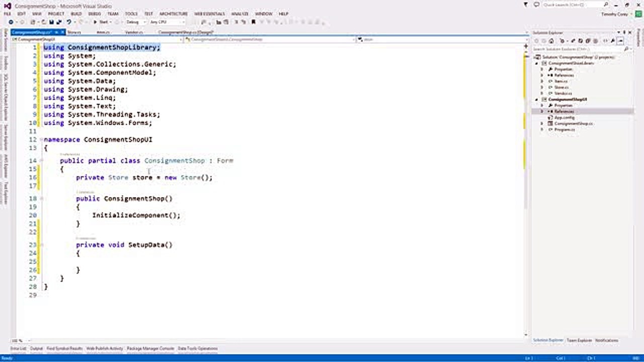Click the Save icon in toolbar

tap(51, 22)
